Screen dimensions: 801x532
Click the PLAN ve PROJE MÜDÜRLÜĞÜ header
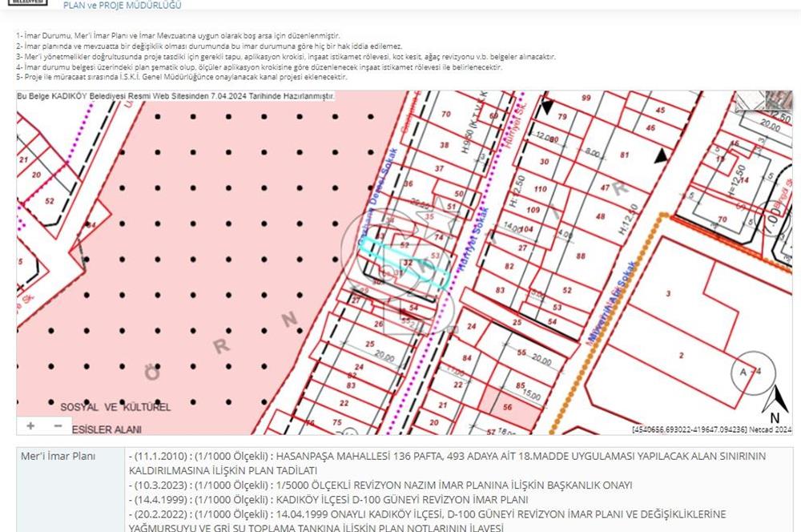point(122,5)
